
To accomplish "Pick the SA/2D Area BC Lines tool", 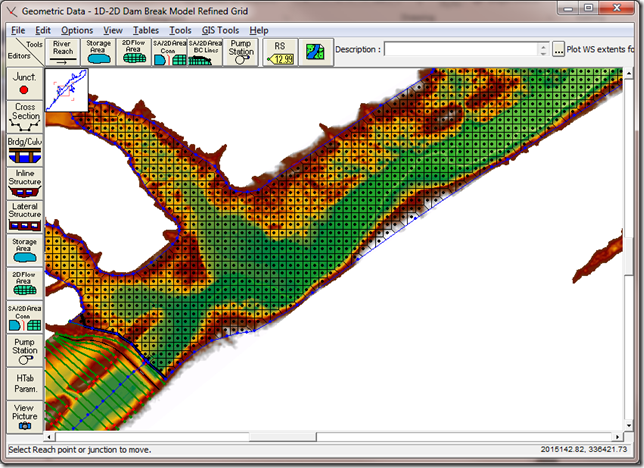I will pyautogui.click(x=204, y=52).
